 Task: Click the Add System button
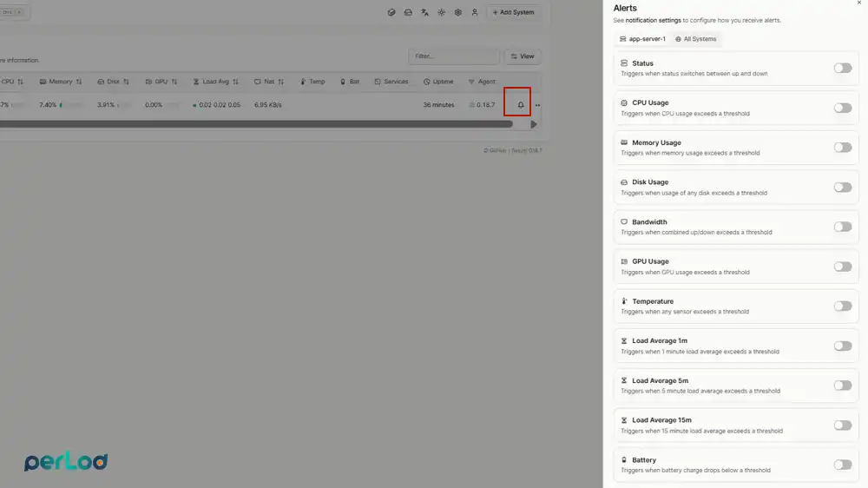point(514,12)
